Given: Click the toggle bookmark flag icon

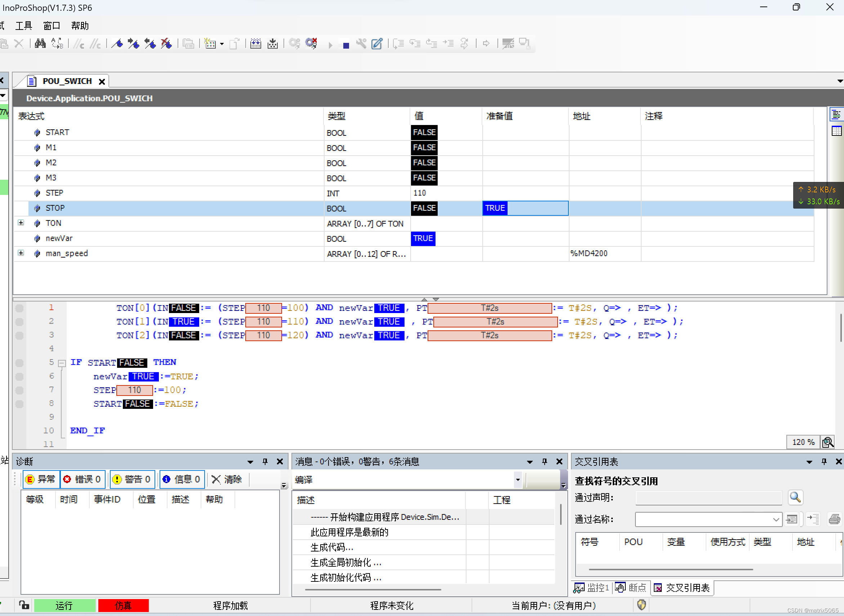Looking at the screenshot, I should 117,44.
